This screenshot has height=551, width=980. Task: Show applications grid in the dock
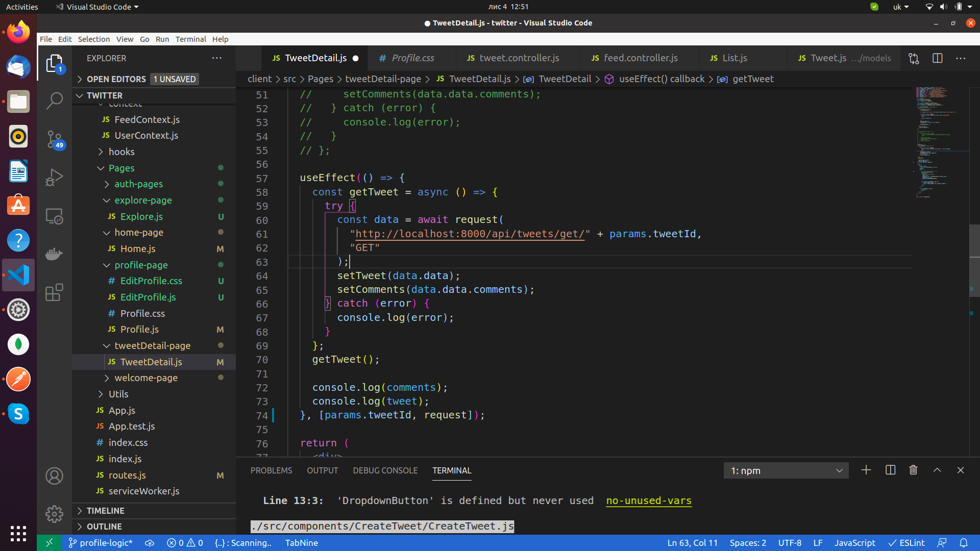click(18, 533)
